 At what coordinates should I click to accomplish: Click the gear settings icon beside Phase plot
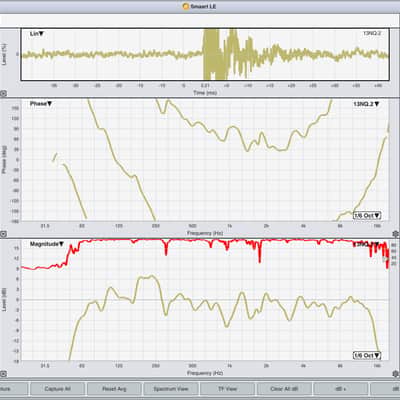(396, 234)
